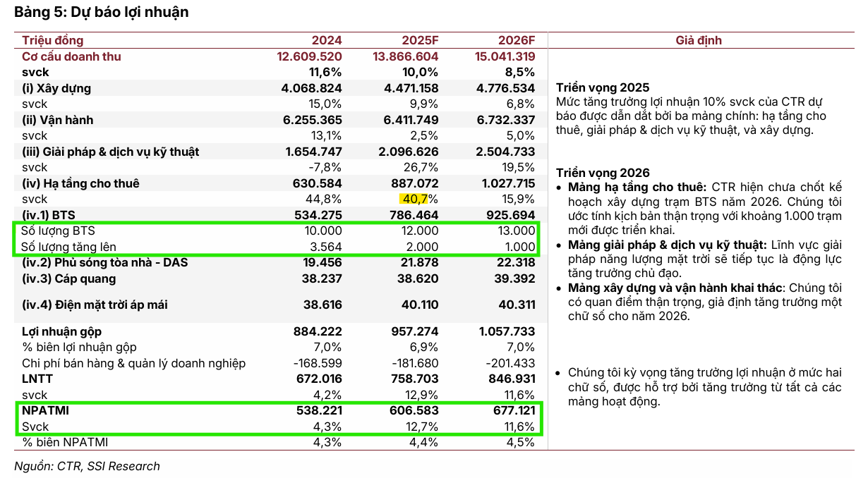868x478 pixels.
Task: Select the 2026F column header
Action: click(517, 41)
